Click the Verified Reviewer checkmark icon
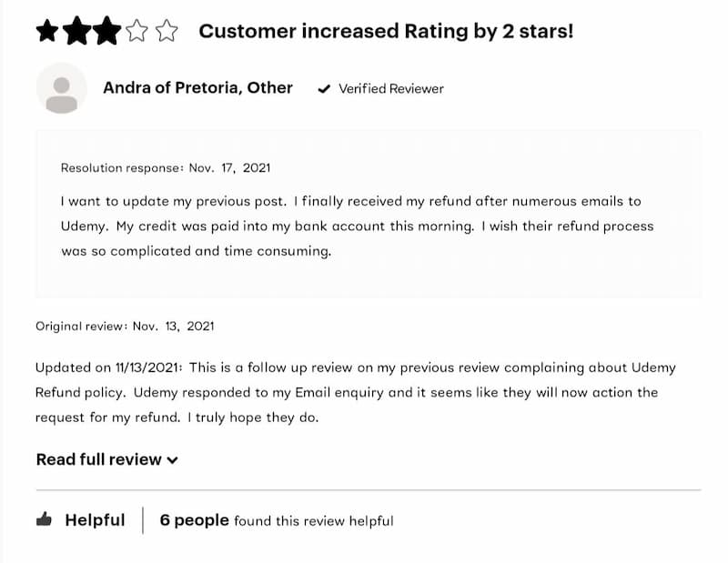The height and width of the screenshot is (563, 728). [324, 88]
